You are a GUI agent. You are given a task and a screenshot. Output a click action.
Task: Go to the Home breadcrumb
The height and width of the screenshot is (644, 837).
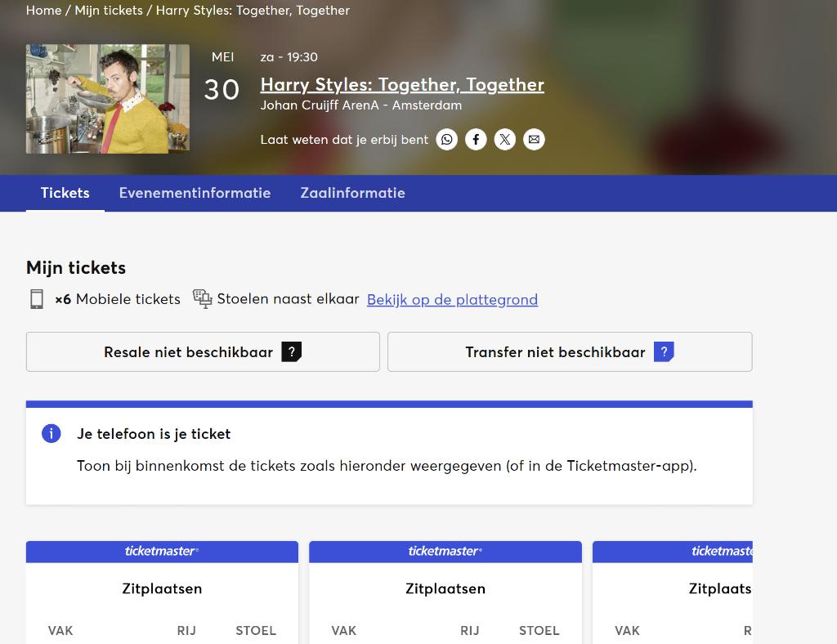[x=44, y=10]
